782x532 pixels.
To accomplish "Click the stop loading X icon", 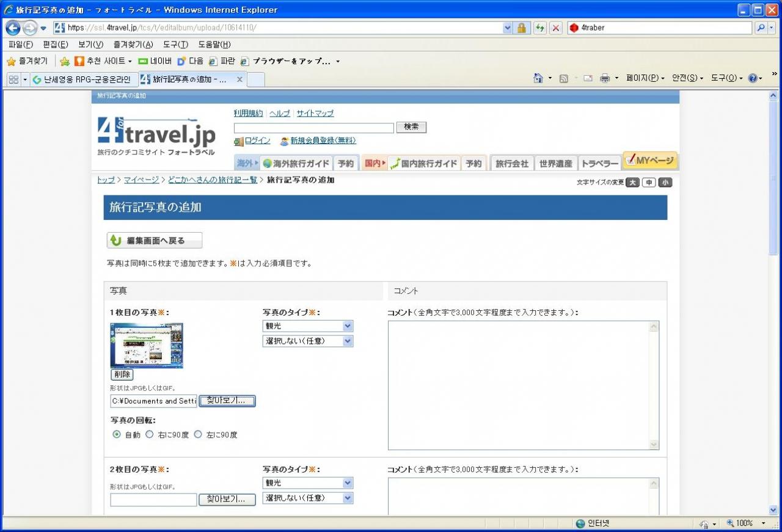I will point(555,28).
